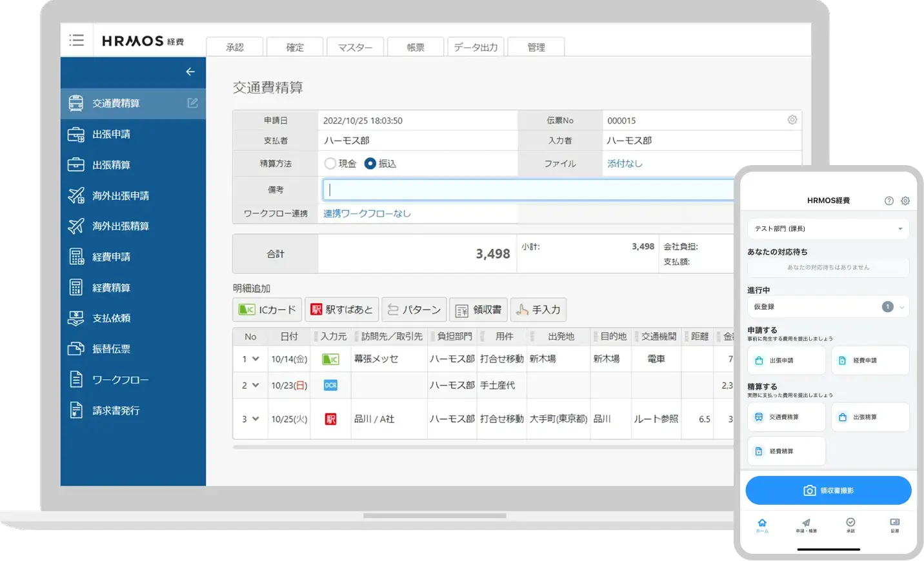Click the edit icon beside 交通費精算
Viewport: 924px width, 561px height.
(x=192, y=103)
